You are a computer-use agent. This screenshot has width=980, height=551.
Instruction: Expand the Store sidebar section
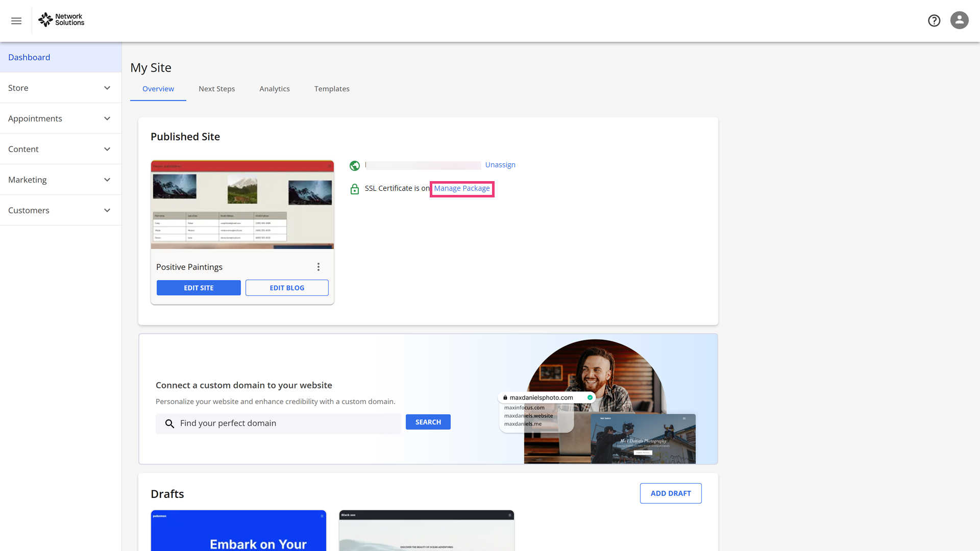tap(61, 88)
